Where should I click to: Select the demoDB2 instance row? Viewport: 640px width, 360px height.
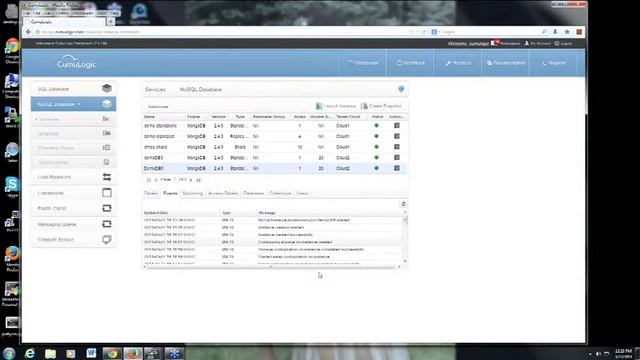pos(274,158)
